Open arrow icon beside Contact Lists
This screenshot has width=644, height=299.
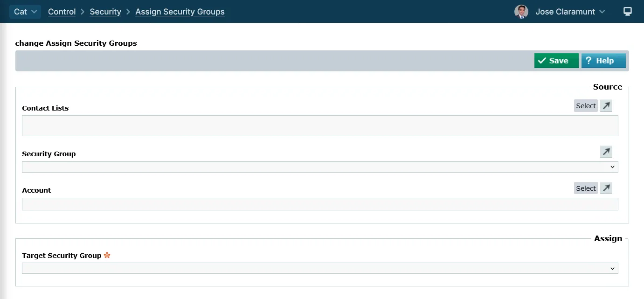pos(606,106)
